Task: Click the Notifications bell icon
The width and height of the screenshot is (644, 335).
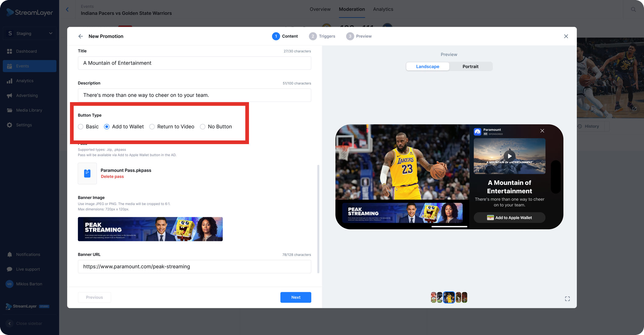Action: (x=10, y=254)
